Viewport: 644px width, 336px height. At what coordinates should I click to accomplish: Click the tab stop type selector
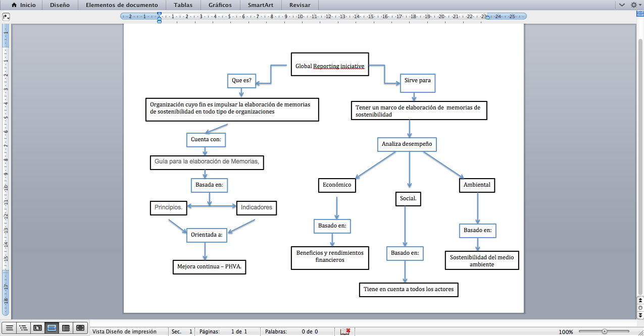(6, 16)
